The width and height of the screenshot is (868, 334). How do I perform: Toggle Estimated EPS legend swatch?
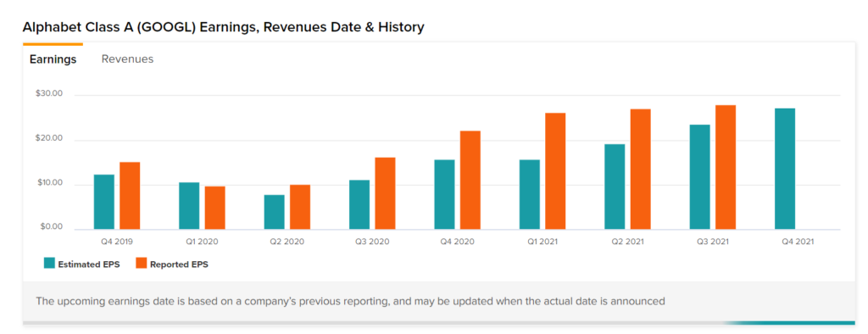coord(49,264)
